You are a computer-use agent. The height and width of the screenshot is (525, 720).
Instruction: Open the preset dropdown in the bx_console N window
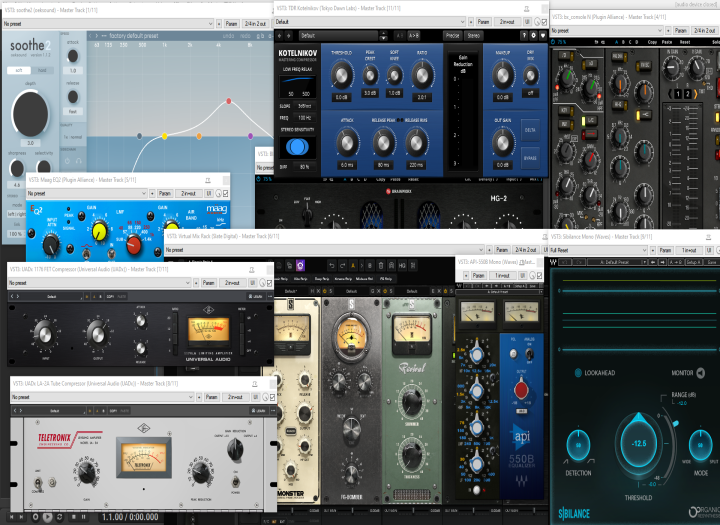[x=606, y=30]
